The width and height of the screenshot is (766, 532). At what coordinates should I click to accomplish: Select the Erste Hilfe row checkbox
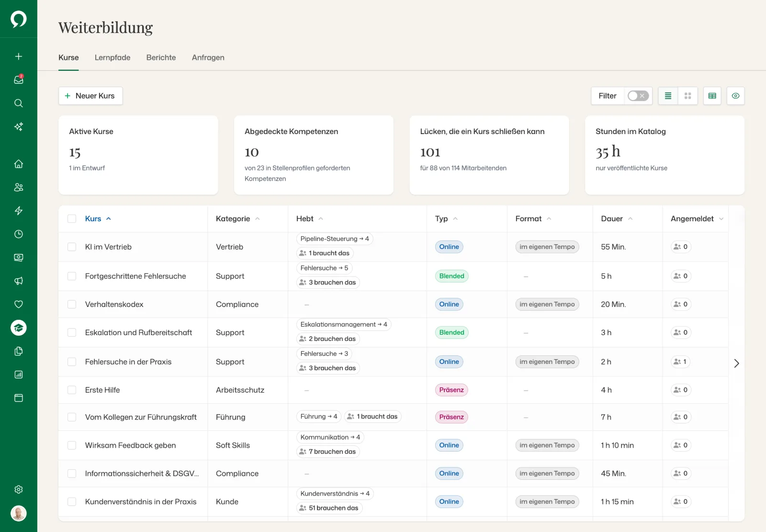(x=72, y=390)
